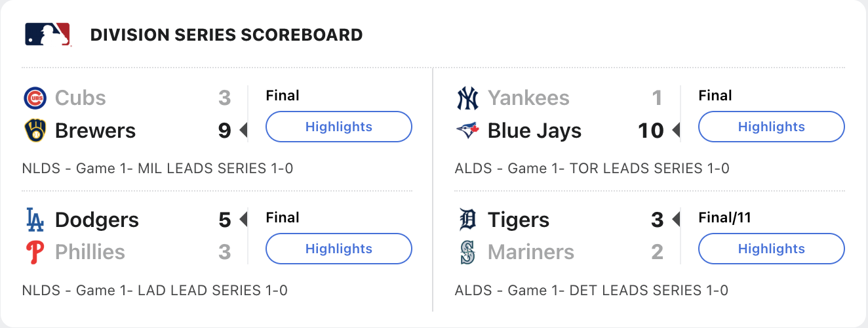Click the MLB logo icon
Viewport: 868px width, 328px height.
[x=47, y=34]
